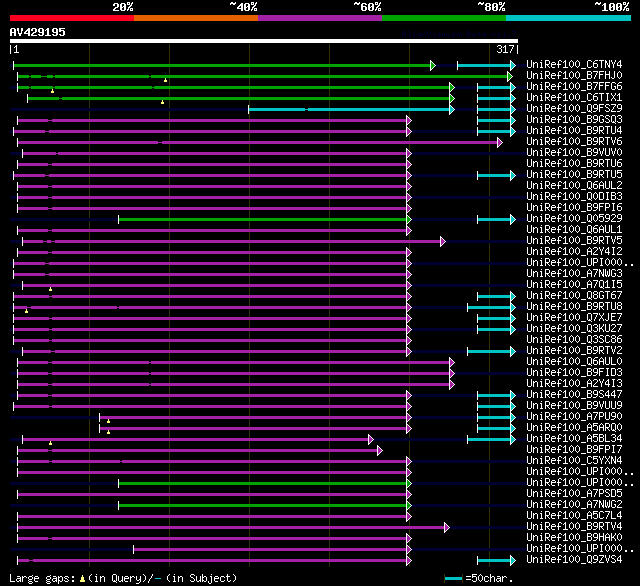Select the UniRef100_Q8GT67 label
The height and width of the screenshot is (586, 640).
[x=574, y=296]
